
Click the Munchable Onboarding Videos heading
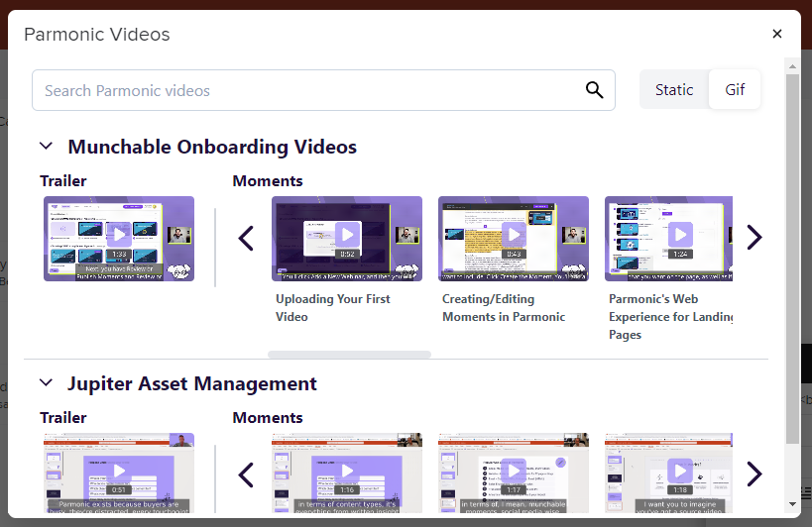tap(212, 147)
